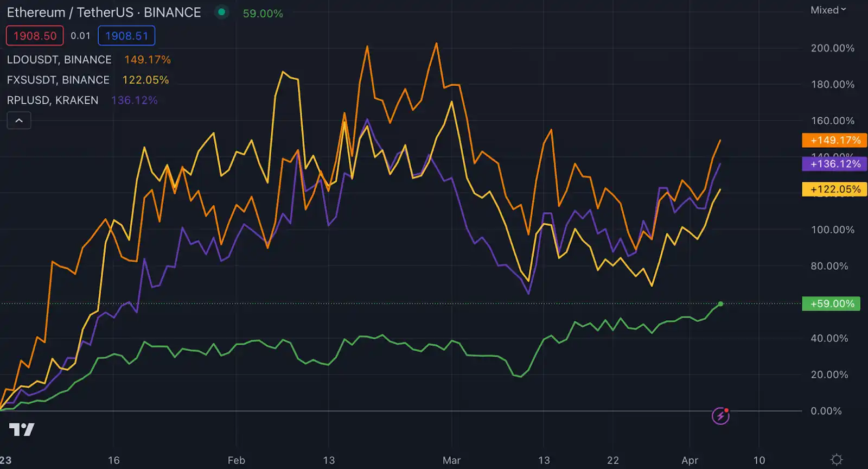Select the FXSUSDT, BINANCE legend entry

coord(58,80)
